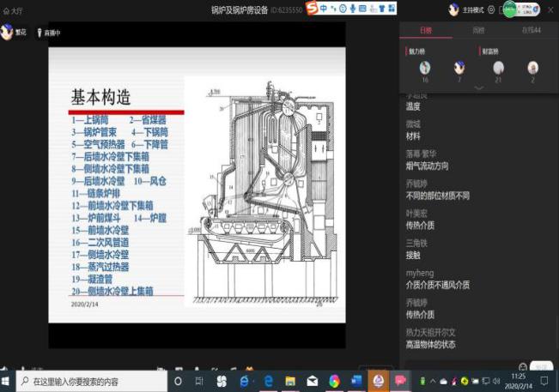559x392 pixels.
Task: Open the 在线44 online users tab
Action: [x=531, y=30]
